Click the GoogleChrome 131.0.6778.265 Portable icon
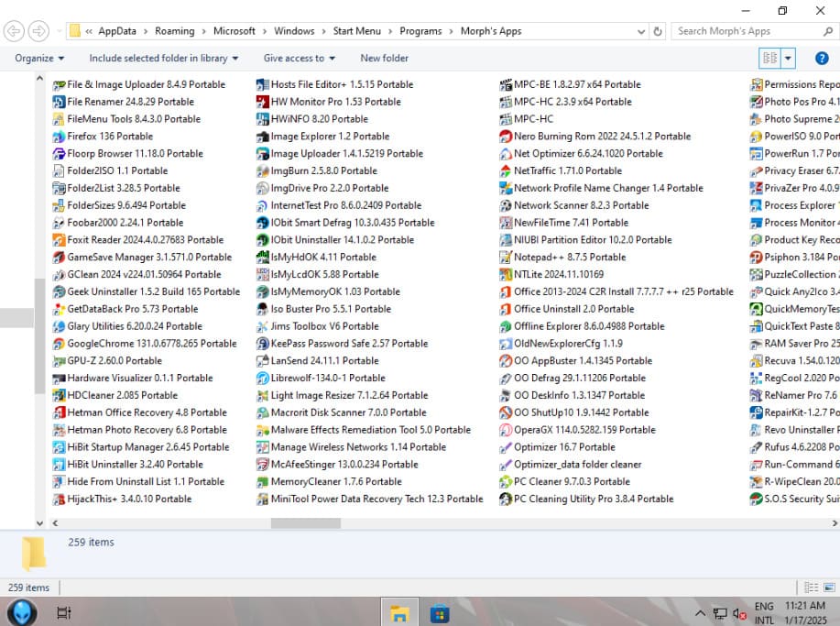The height and width of the screenshot is (626, 840). 59,344
